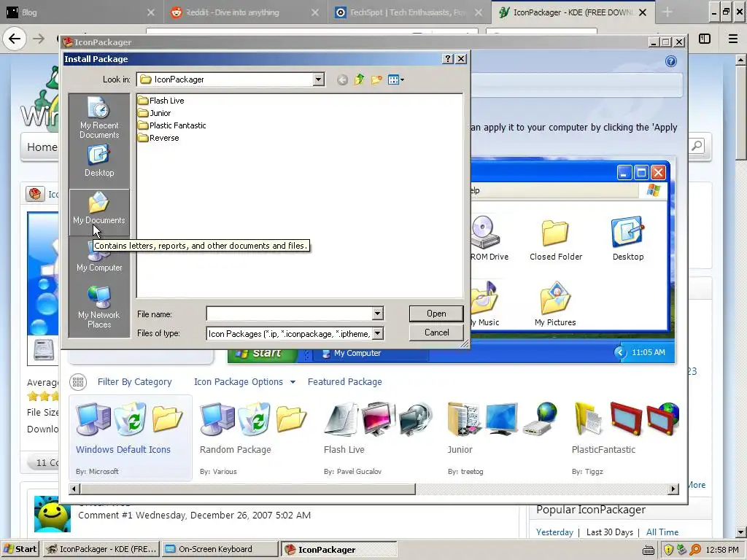The width and height of the screenshot is (747, 560).
Task: Select the Junior icon package
Action: click(x=503, y=438)
